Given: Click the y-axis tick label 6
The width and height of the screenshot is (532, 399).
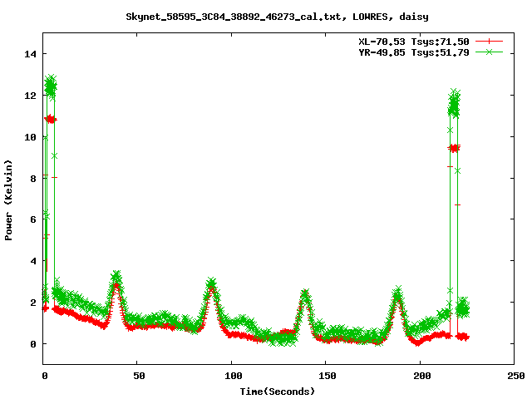Looking at the screenshot, I should (33, 219).
